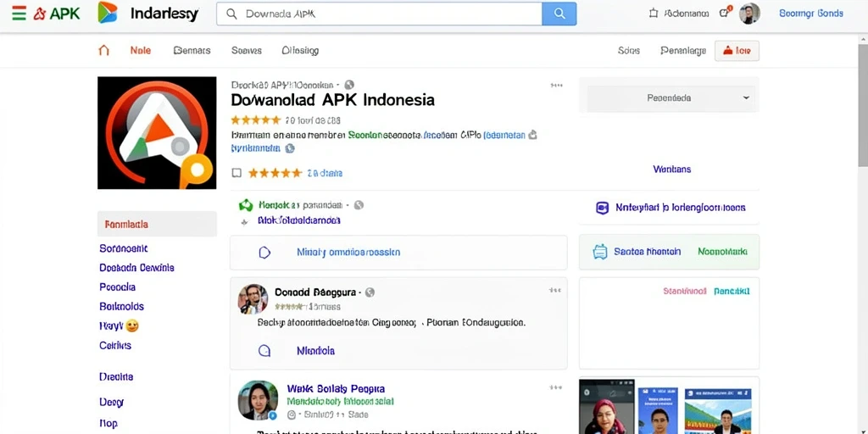Click the '20 diena' reviews link

pos(325,173)
